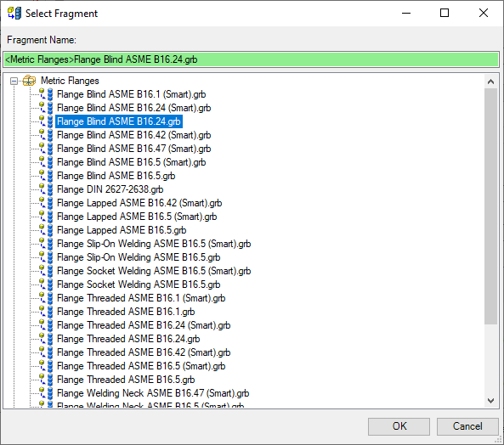The image size is (504, 445).
Task: Select Flange Blind ASME B16.1 (Smart).grb
Action: (x=131, y=94)
